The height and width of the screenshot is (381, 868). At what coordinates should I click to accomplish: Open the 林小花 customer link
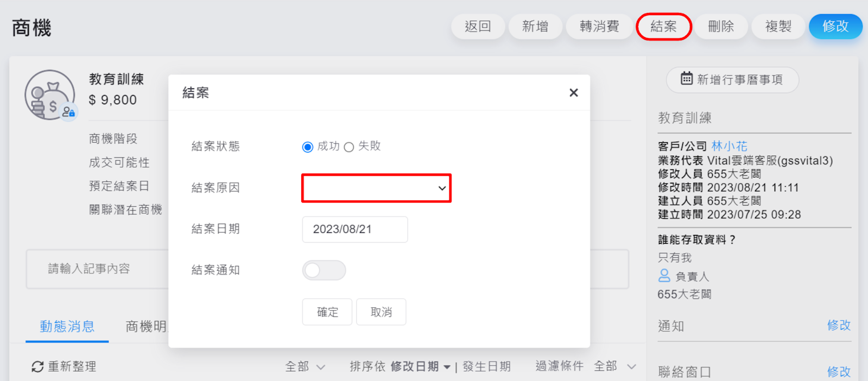coord(729,146)
